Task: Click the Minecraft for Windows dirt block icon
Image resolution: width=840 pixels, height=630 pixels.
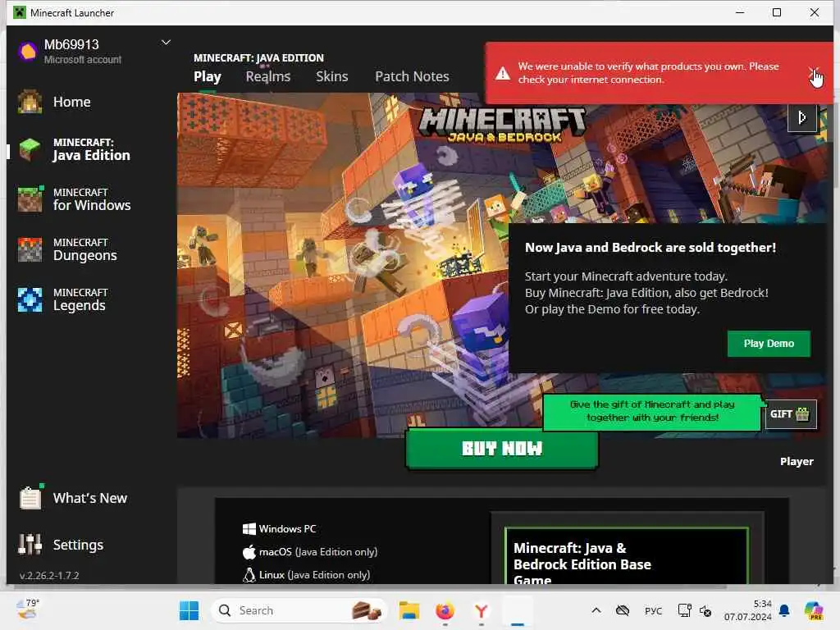Action: click(x=30, y=199)
